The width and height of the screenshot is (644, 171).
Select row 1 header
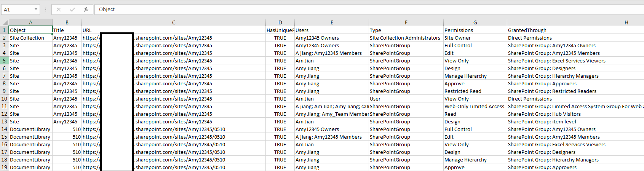(x=4, y=30)
